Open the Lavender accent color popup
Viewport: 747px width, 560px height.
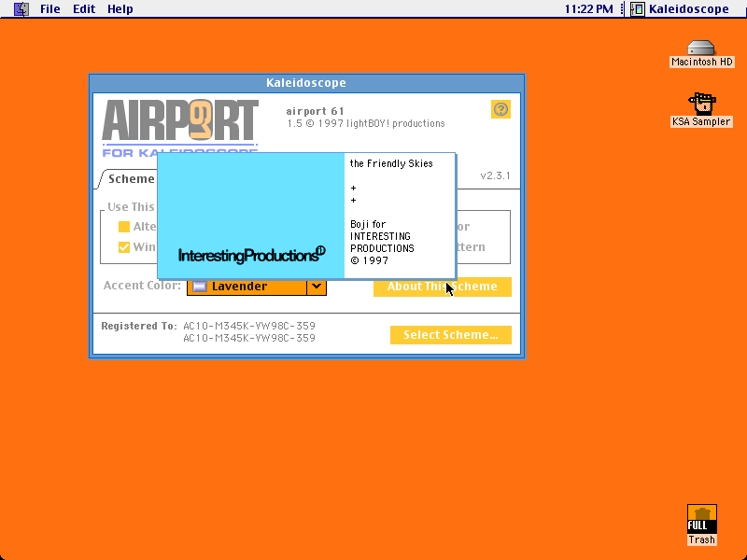tap(256, 287)
